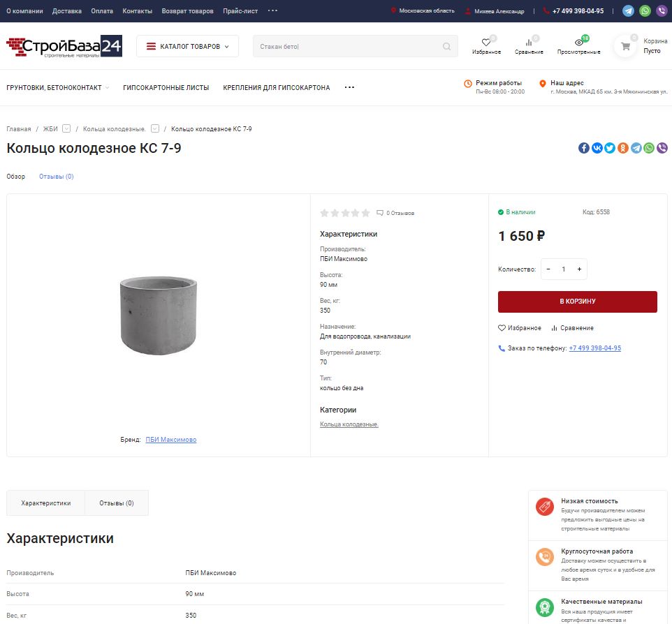Screen dimensions: 672x624
Task: Click the Московская область location pin
Action: tap(393, 10)
